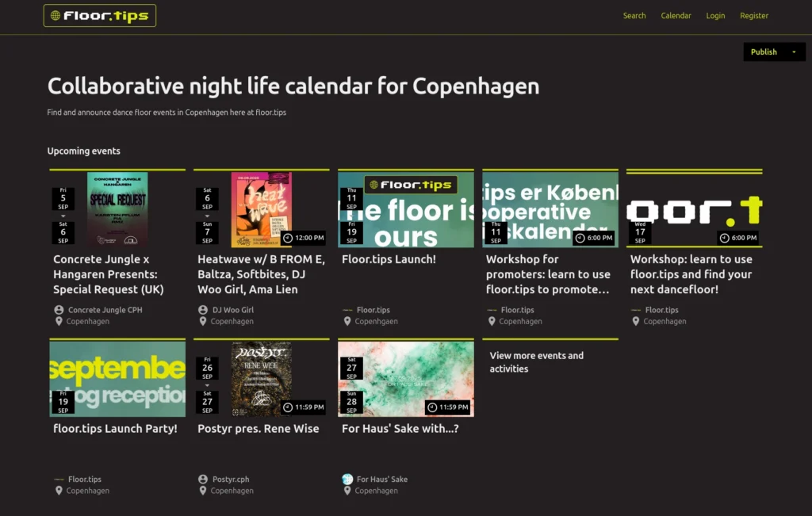The width and height of the screenshot is (812, 516).
Task: Open the floor.tips Launch Party! event
Action: coord(115,429)
